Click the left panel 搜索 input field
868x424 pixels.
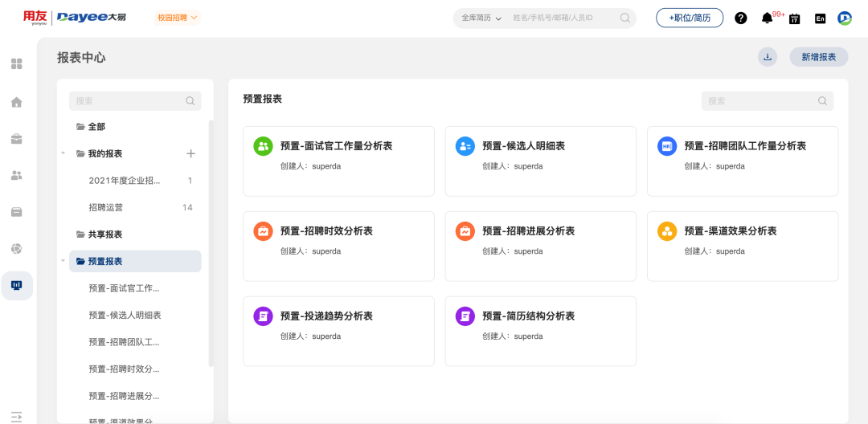pyautogui.click(x=135, y=101)
